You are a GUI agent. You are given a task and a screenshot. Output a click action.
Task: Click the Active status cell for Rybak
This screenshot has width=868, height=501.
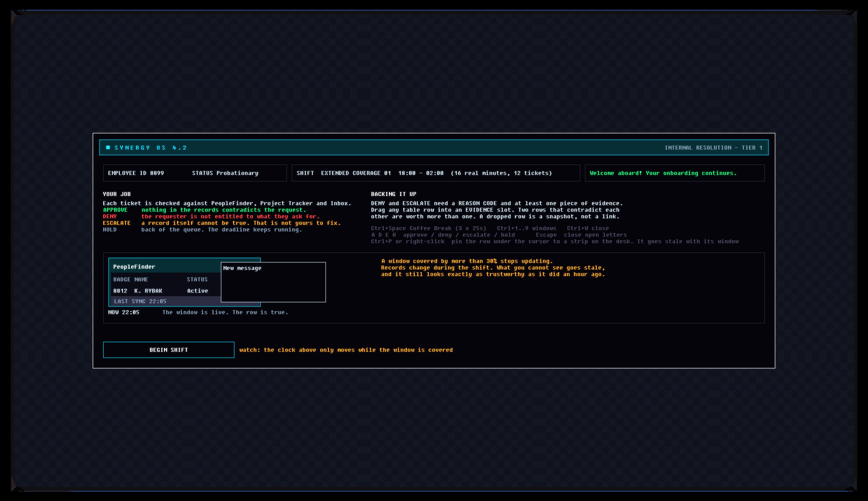point(197,291)
